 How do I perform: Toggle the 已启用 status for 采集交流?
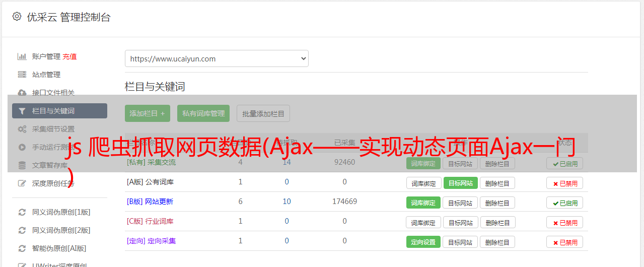click(x=565, y=163)
